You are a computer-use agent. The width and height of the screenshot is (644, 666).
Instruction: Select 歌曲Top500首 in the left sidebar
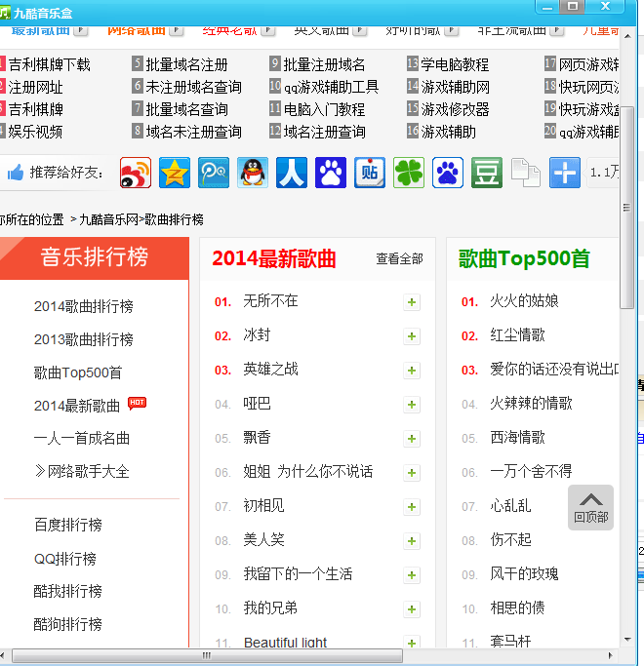pyautogui.click(x=78, y=372)
